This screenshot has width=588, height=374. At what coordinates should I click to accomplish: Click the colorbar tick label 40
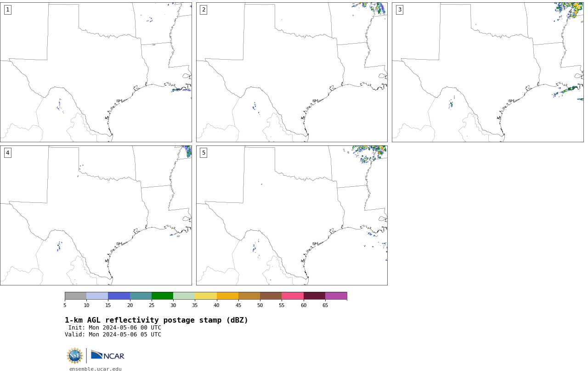(x=216, y=306)
